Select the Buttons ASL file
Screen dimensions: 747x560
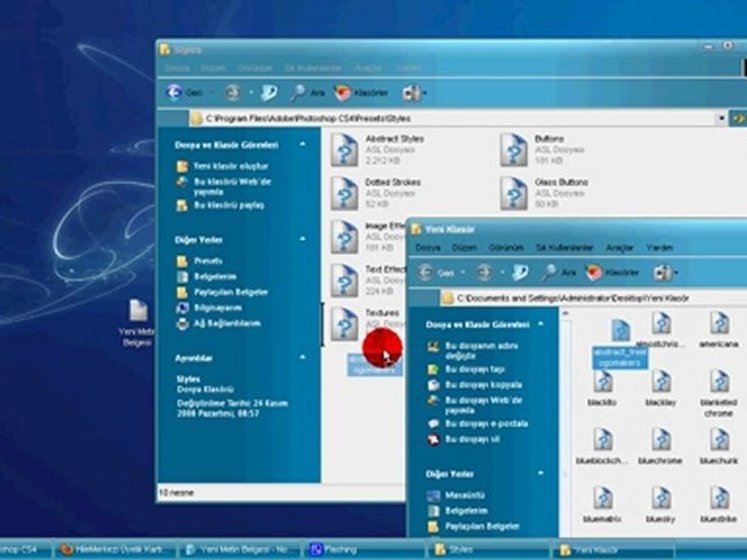click(x=543, y=149)
